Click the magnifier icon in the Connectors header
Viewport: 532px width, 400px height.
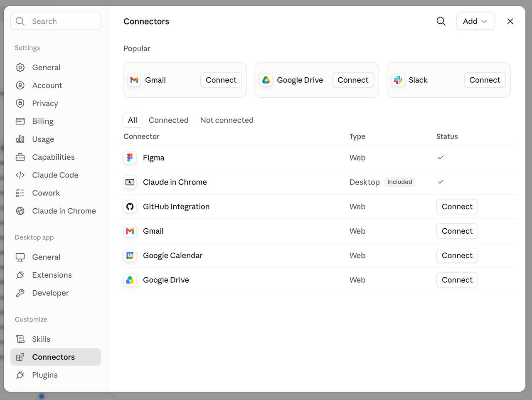[441, 21]
